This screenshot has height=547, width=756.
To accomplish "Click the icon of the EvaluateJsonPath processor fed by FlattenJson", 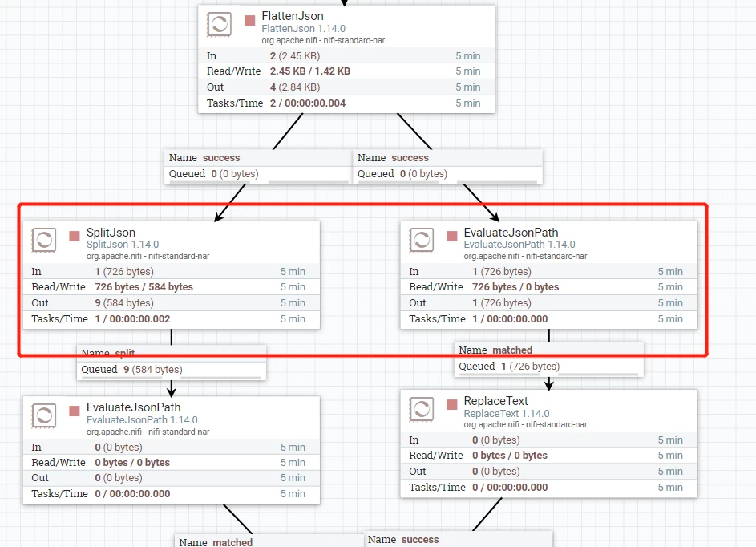I will pyautogui.click(x=422, y=240).
